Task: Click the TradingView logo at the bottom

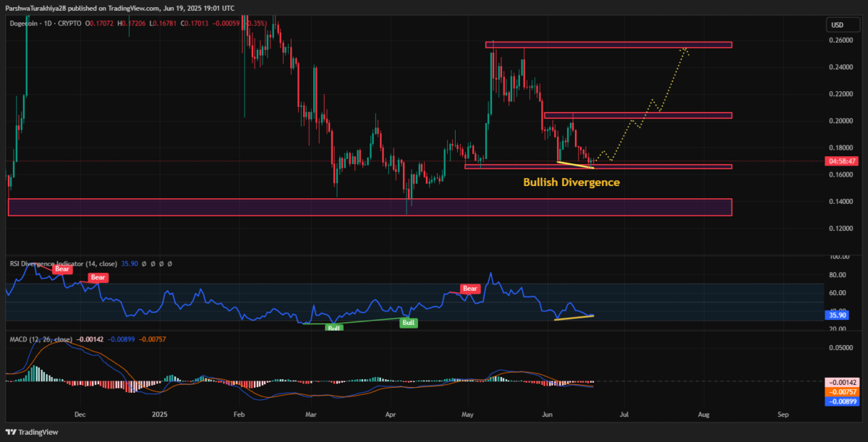Action: point(32,432)
